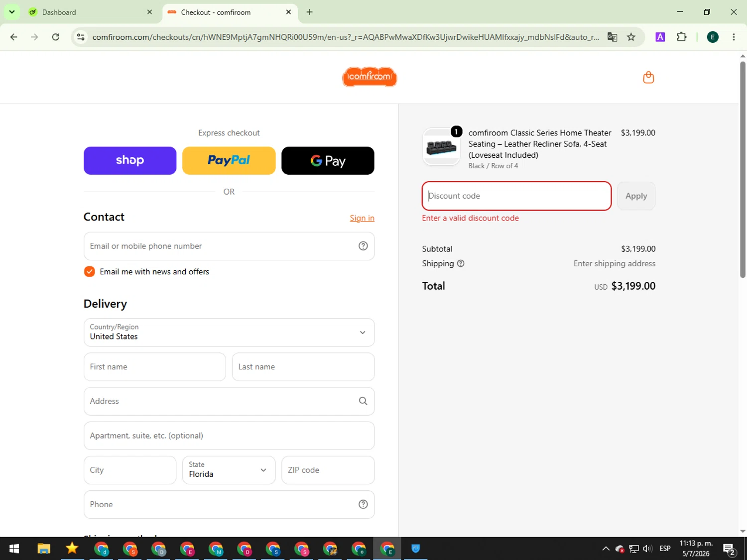Click the Address input field

click(229, 401)
